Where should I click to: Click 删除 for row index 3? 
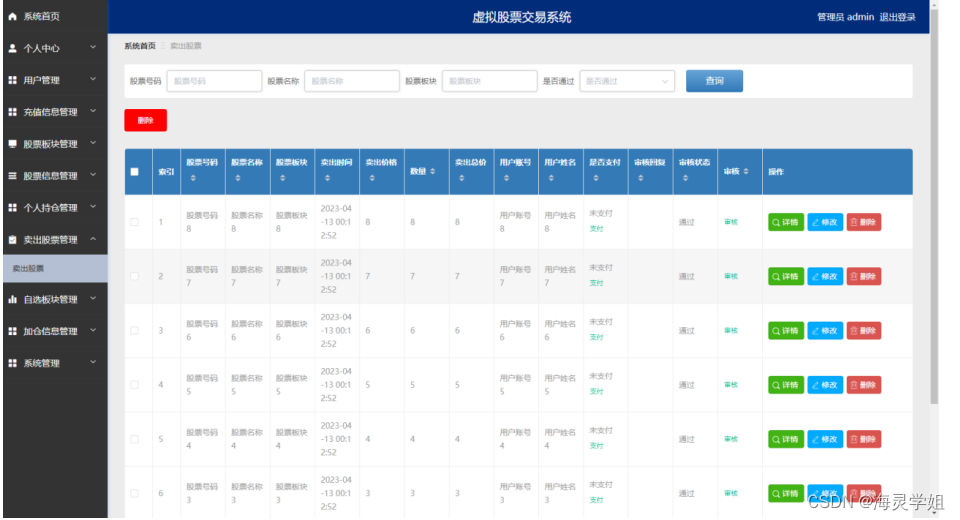click(x=864, y=331)
